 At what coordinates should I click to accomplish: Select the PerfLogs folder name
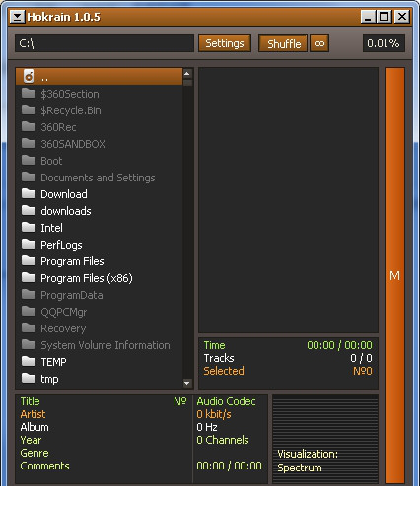(x=61, y=245)
